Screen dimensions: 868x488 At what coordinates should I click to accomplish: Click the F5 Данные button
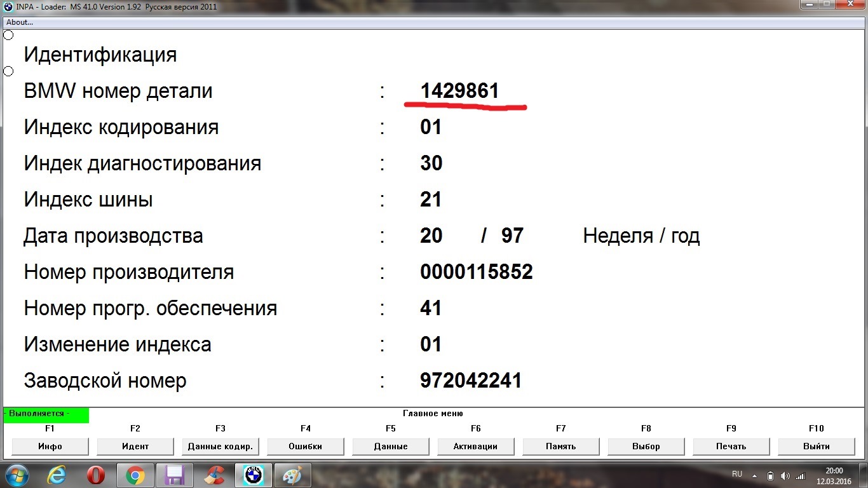[391, 446]
